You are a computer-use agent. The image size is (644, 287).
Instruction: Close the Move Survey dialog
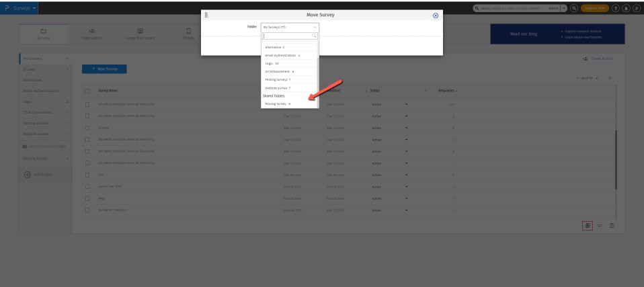coord(436,15)
